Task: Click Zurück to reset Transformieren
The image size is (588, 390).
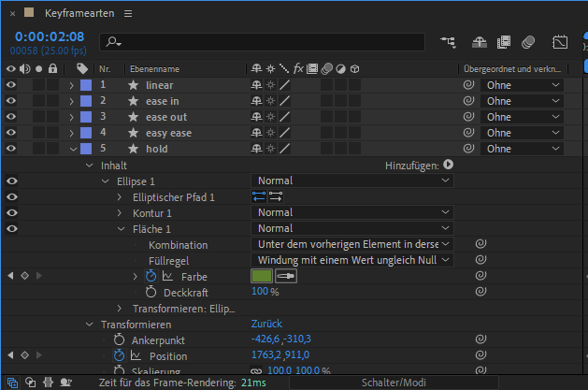Action: (266, 324)
